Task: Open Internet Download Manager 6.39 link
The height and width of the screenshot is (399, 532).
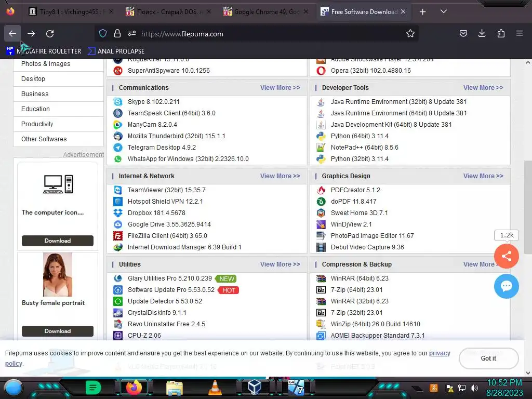Action: [184, 247]
